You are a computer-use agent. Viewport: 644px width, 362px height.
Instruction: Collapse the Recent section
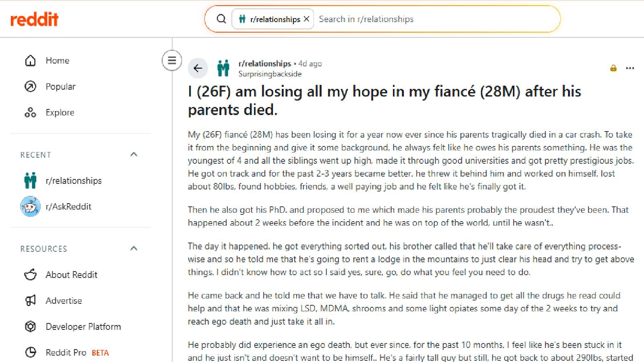(134, 155)
